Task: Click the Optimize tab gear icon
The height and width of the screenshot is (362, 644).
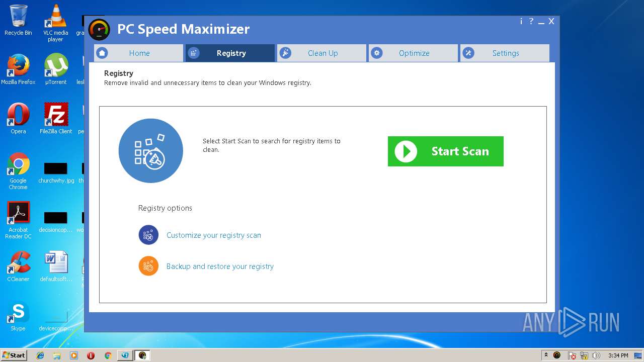Action: tap(377, 53)
